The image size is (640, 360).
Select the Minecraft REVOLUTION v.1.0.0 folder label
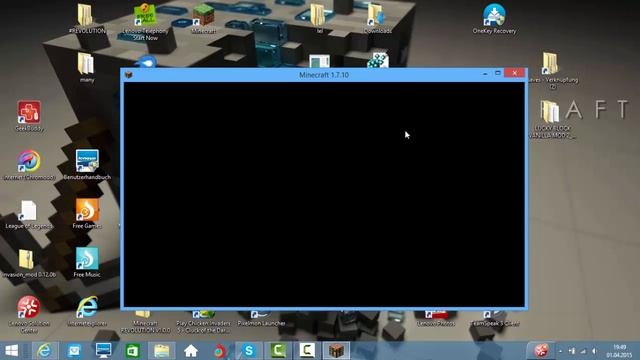click(x=145, y=326)
